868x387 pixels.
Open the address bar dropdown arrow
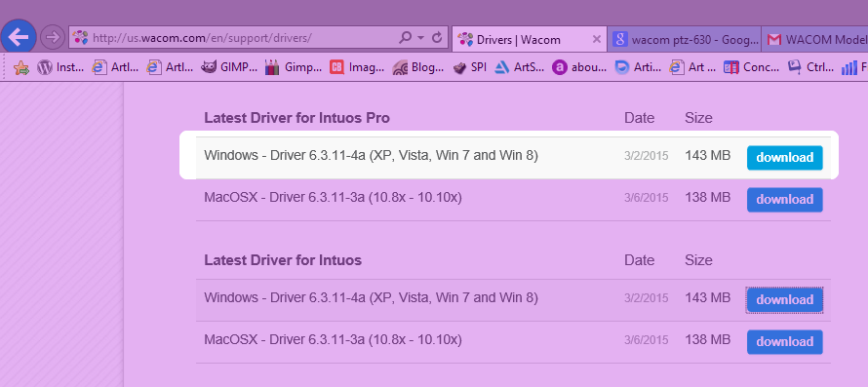coord(420,38)
